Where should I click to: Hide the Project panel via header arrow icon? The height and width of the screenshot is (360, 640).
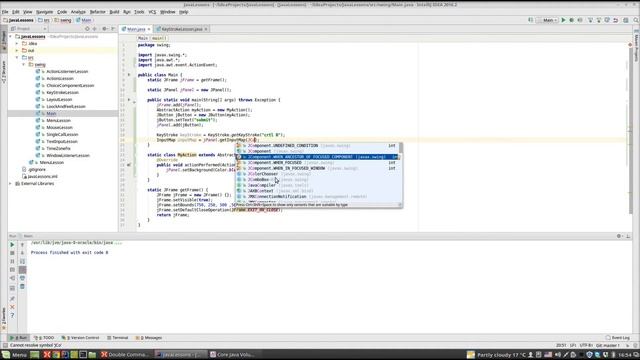(113, 29)
